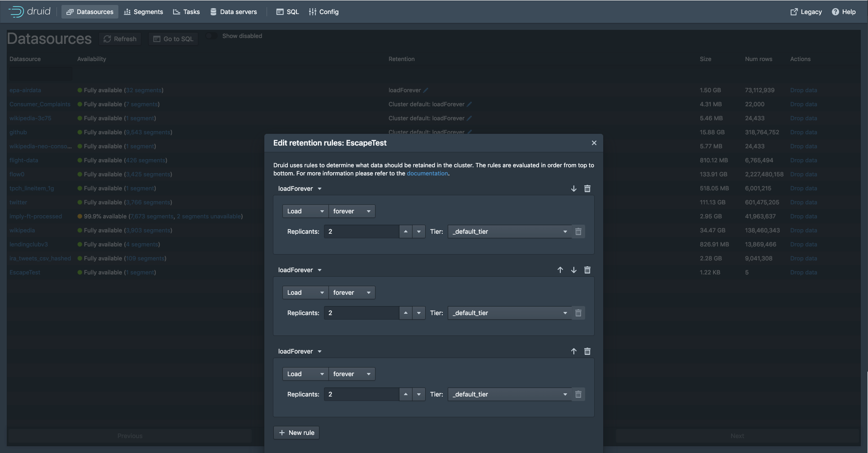
Task: Delete the third retention rule
Action: click(587, 351)
